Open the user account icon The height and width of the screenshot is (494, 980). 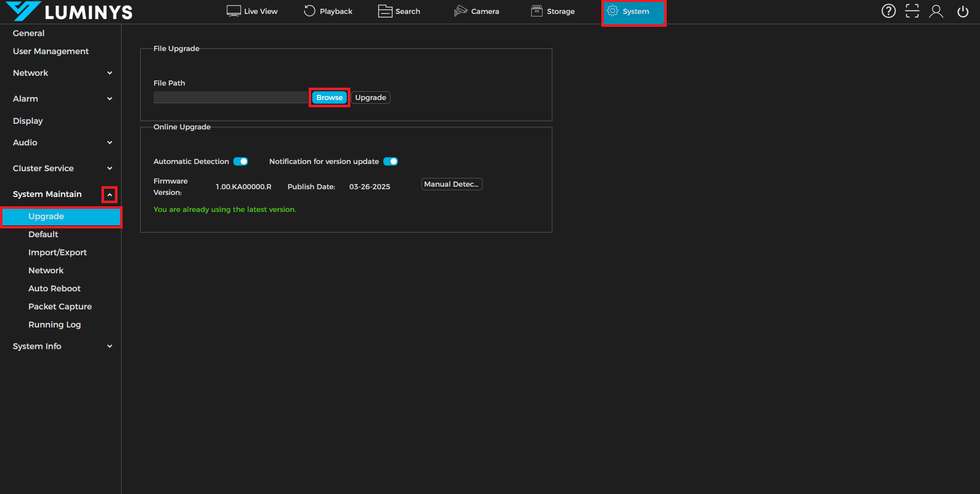pyautogui.click(x=936, y=11)
